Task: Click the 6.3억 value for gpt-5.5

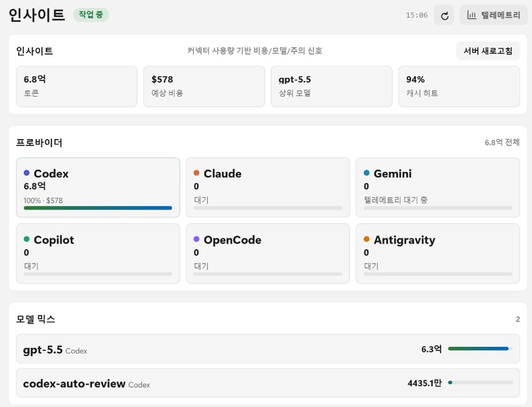Action: [x=432, y=349]
